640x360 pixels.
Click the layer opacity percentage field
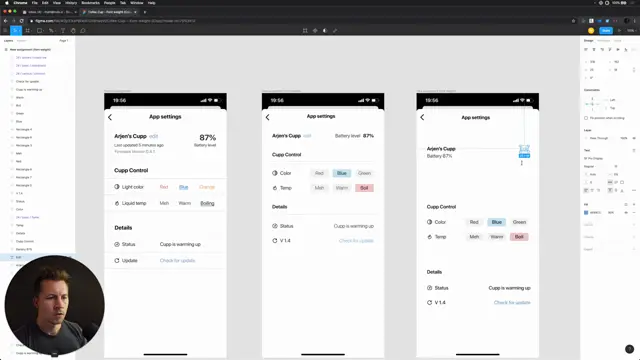[624, 138]
